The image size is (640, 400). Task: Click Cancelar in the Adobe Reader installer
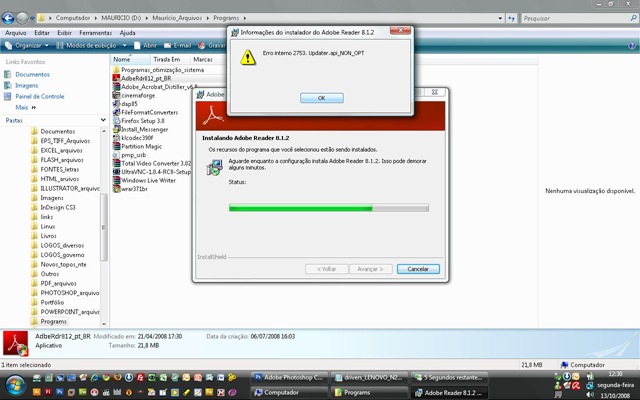click(x=418, y=269)
